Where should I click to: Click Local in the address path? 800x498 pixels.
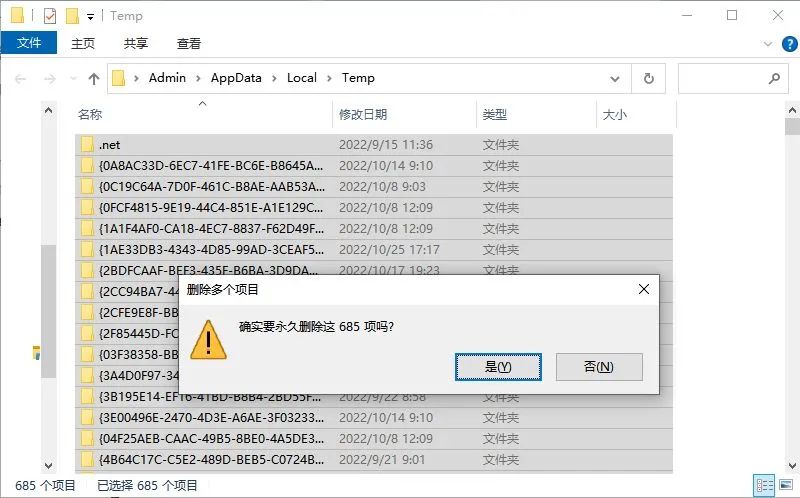pyautogui.click(x=302, y=78)
